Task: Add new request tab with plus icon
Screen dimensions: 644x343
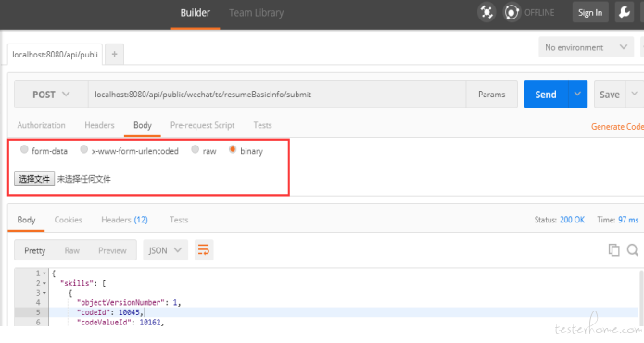Action: [x=114, y=54]
